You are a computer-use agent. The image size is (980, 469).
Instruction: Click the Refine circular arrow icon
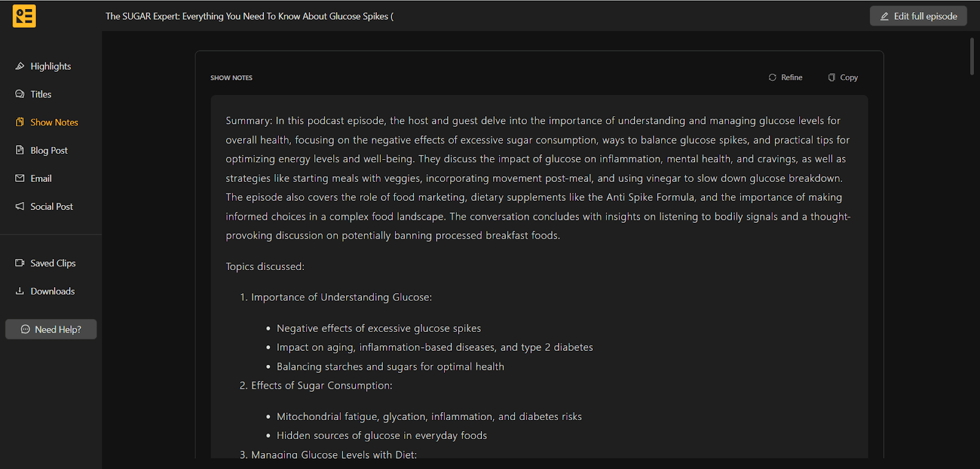click(x=772, y=78)
